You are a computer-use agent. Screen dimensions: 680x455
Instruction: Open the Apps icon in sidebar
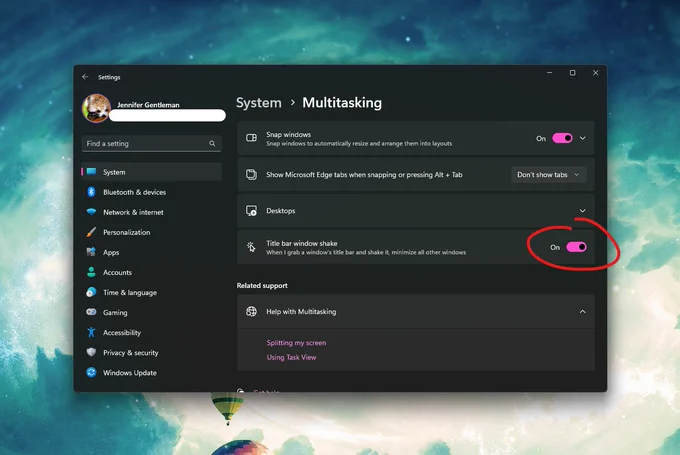91,252
